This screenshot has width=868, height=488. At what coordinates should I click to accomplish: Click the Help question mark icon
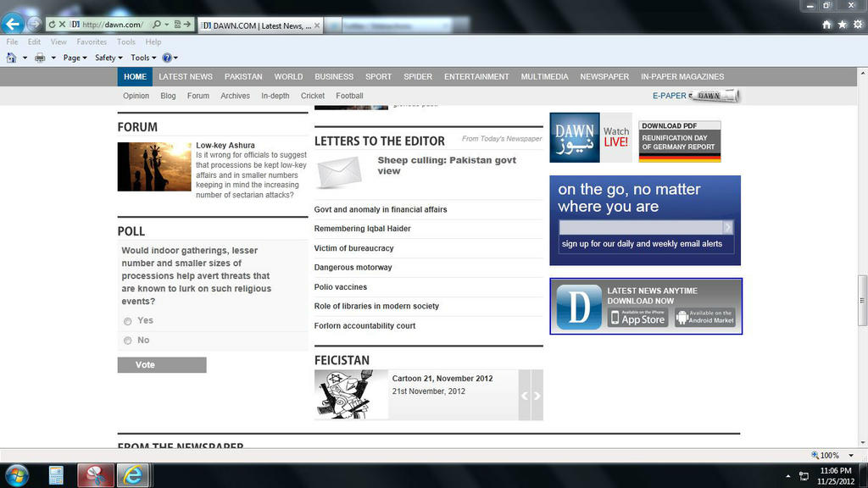(167, 58)
